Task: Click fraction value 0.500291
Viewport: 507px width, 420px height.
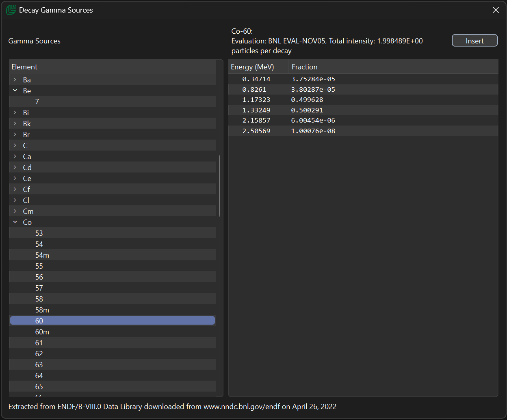Action: coord(307,110)
